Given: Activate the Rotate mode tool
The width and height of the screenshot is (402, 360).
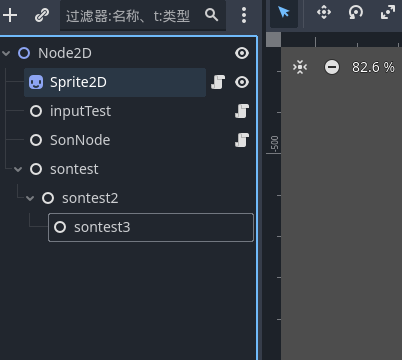Looking at the screenshot, I should [356, 13].
